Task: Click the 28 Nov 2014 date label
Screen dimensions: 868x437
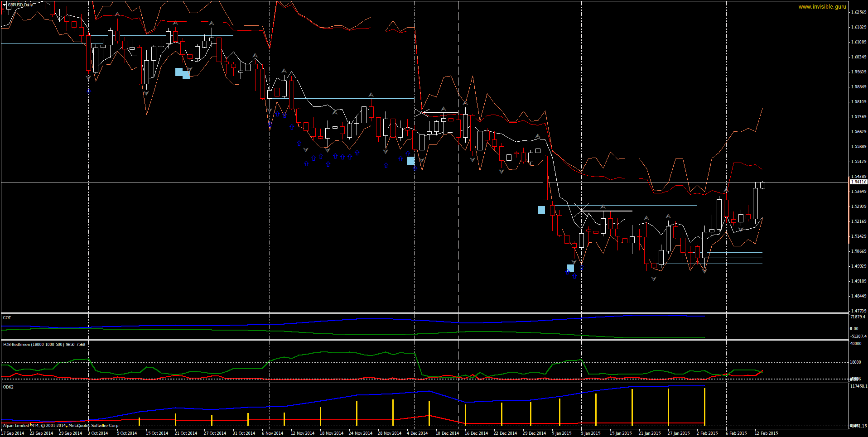Action: pos(390,433)
